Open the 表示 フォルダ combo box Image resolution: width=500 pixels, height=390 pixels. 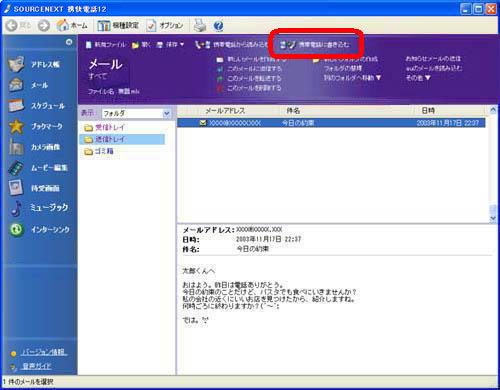click(136, 113)
